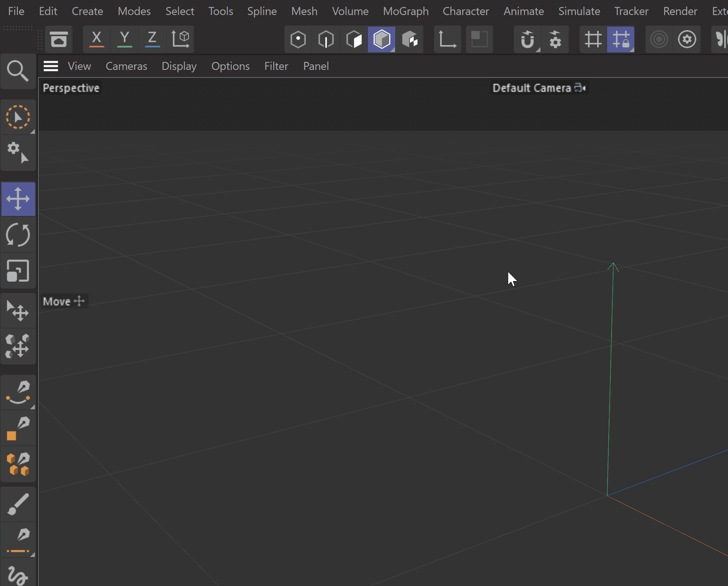
Task: Click the pen with orange cubes icon
Action: pos(18,464)
